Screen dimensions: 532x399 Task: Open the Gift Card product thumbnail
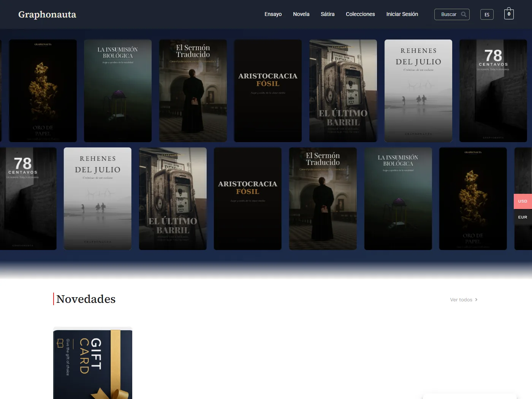click(x=93, y=363)
